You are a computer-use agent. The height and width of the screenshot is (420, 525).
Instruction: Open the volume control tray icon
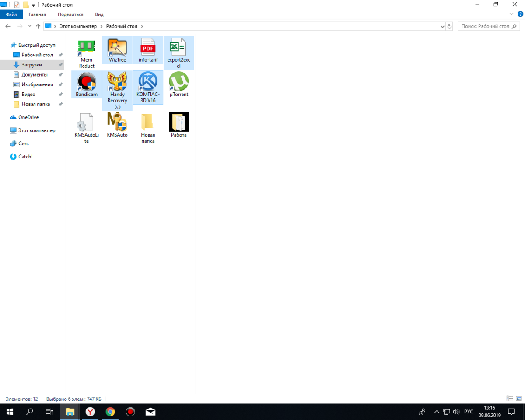click(x=456, y=412)
